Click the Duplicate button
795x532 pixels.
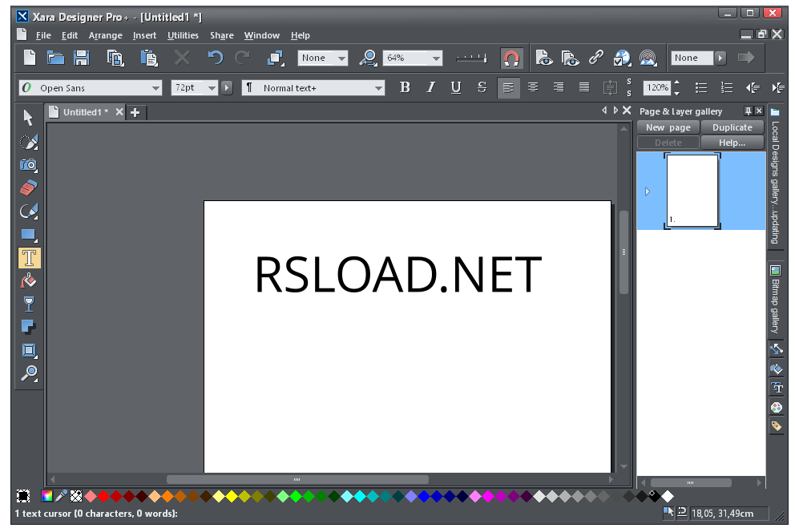coord(732,127)
